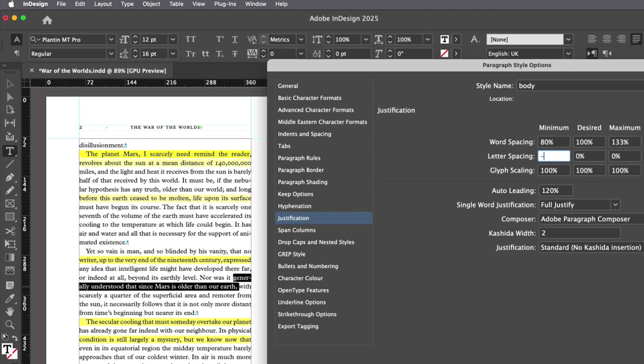
Task: Select the Direct Selection tool
Action: click(x=9, y=97)
